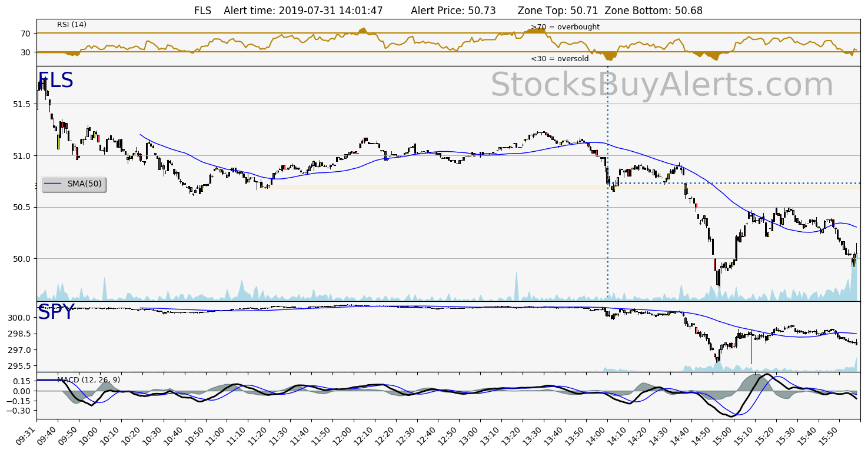868x453 pixels.
Task: Click 'Zone Bottom: 50.68' in the title
Action: (x=653, y=11)
